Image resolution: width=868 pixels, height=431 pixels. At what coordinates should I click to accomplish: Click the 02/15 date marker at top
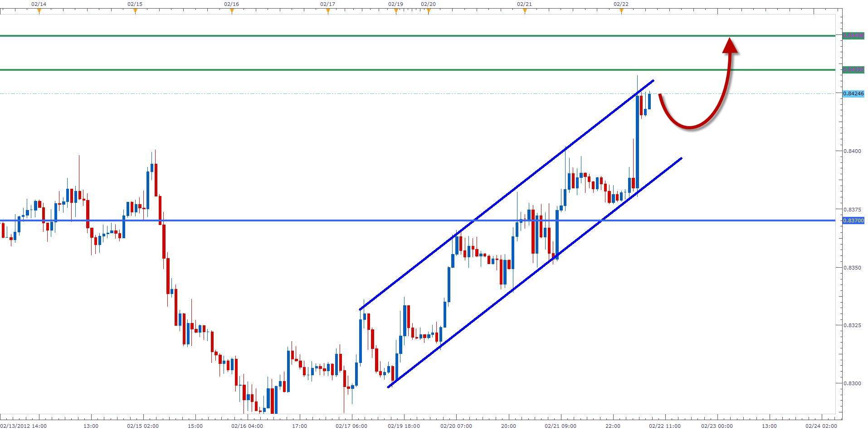[x=135, y=4]
